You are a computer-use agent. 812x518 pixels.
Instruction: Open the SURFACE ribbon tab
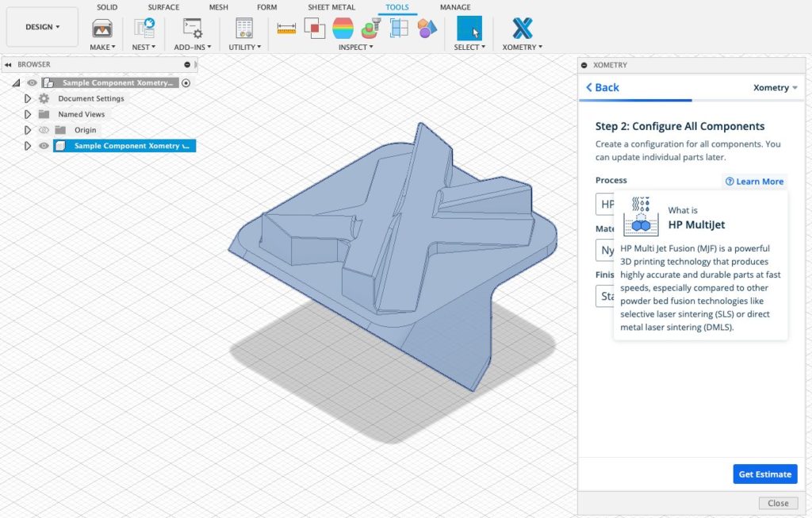[164, 7]
